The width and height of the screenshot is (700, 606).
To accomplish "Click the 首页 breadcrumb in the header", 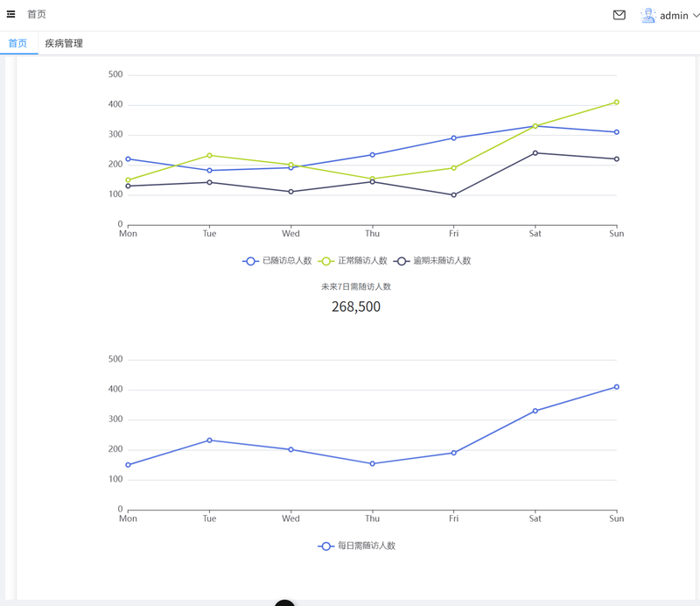I will (37, 14).
